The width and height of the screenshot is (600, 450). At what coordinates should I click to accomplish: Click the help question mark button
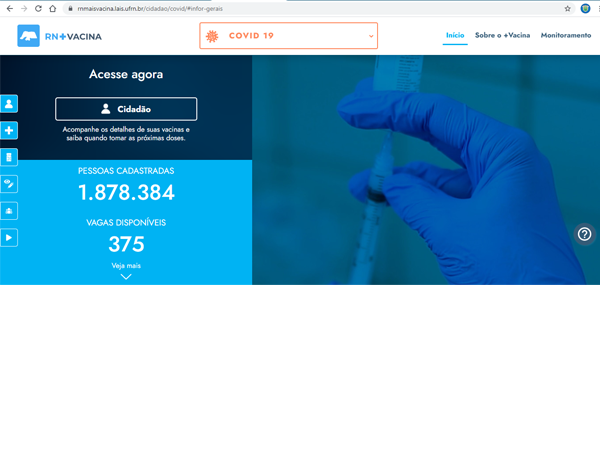point(584,234)
